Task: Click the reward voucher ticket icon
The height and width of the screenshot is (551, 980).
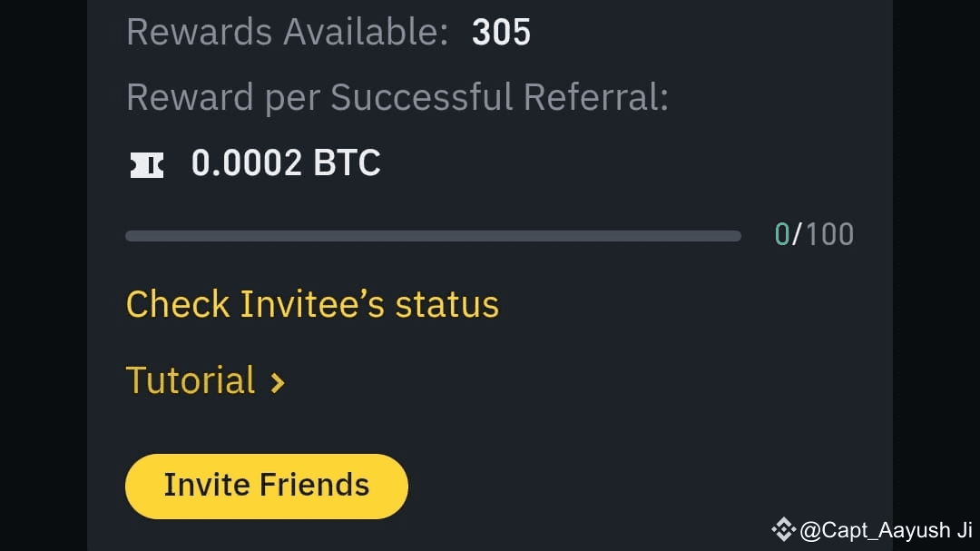Action: tap(147, 164)
